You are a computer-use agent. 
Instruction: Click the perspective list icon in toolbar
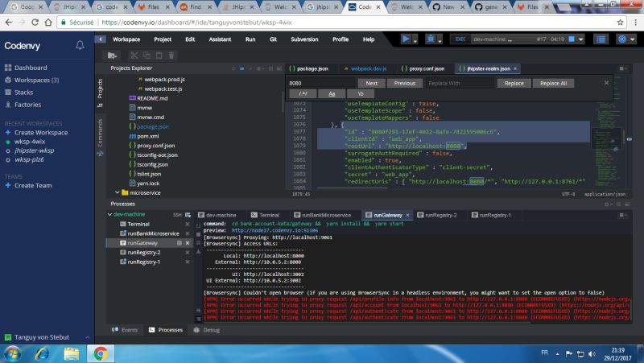pos(601,39)
